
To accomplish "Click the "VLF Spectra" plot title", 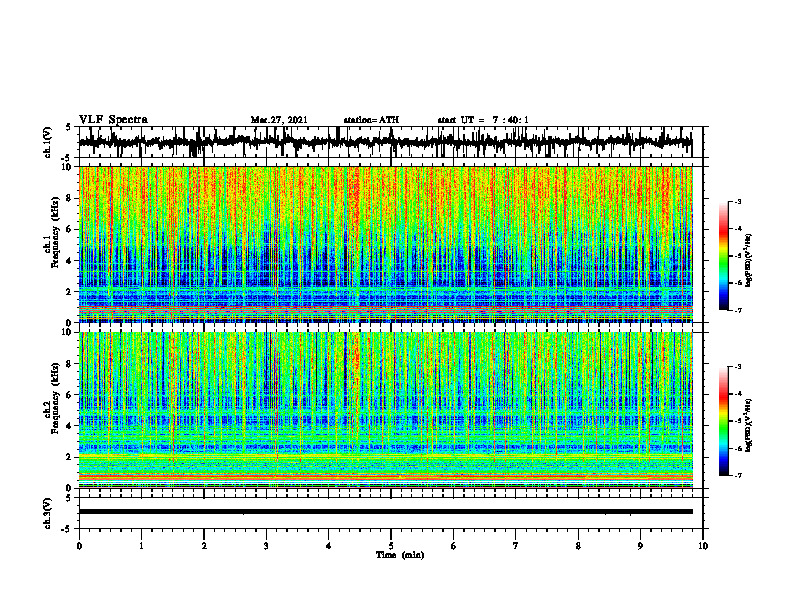I will pyautogui.click(x=113, y=120).
